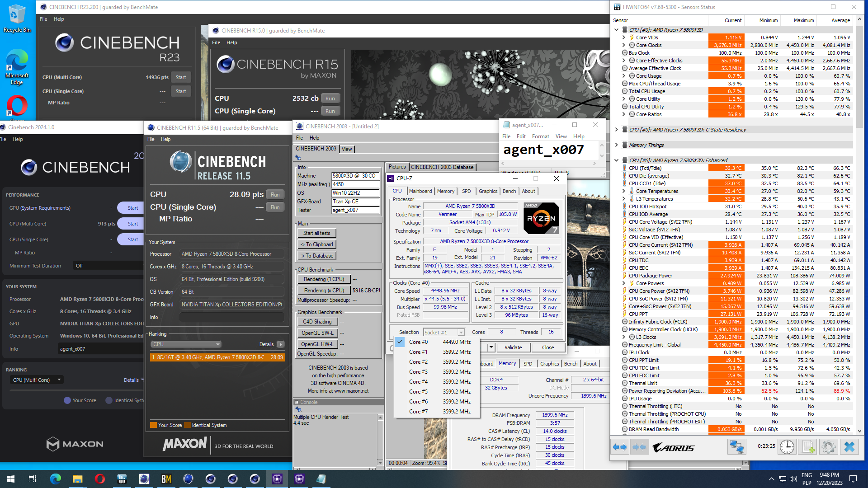Open the Windows Start menu
The width and height of the screenshot is (868, 488).
pos(11,479)
